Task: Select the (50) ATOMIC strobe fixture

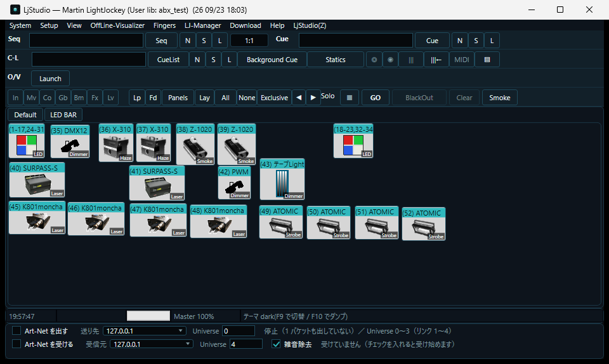Action: coord(329,223)
